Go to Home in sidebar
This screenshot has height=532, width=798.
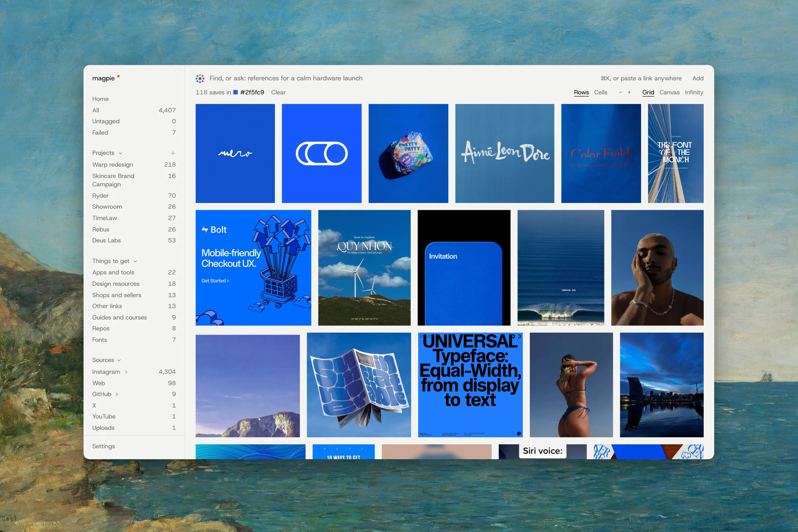click(101, 99)
